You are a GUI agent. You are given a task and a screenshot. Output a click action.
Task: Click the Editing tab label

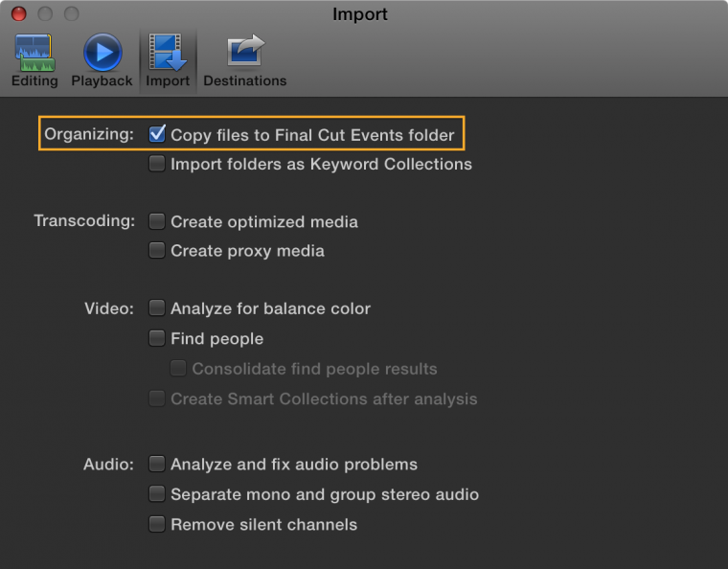(34, 81)
